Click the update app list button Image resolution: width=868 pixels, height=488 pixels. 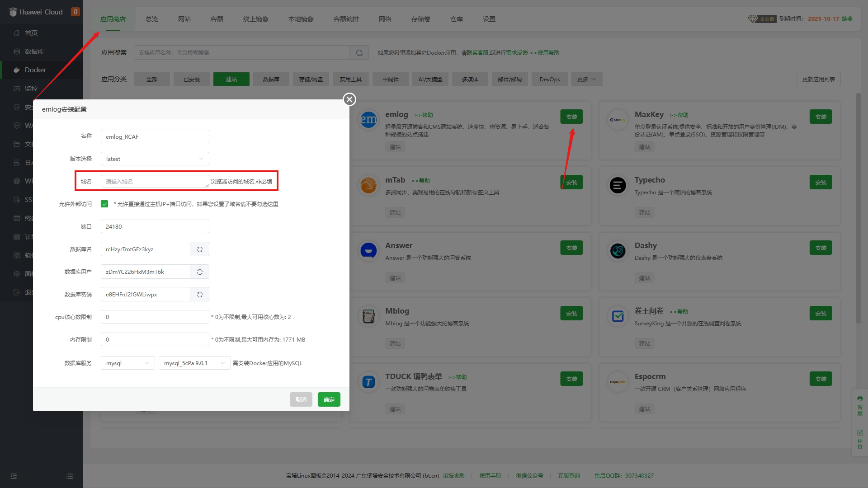coord(819,80)
